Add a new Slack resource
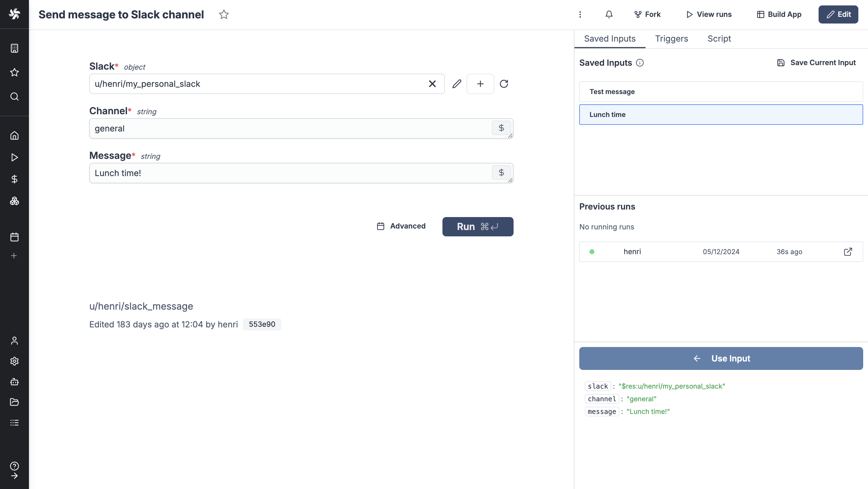This screenshot has width=868, height=489. [x=480, y=84]
